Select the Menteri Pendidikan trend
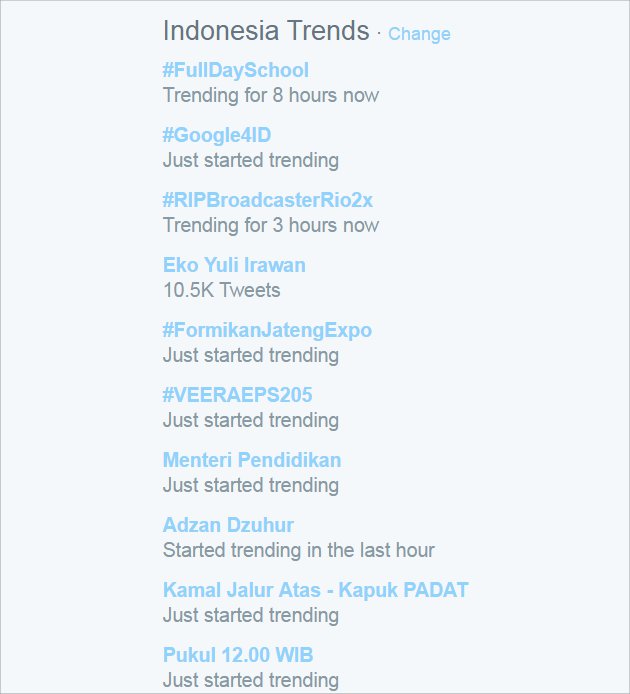The height and width of the screenshot is (694, 630). coord(252,460)
